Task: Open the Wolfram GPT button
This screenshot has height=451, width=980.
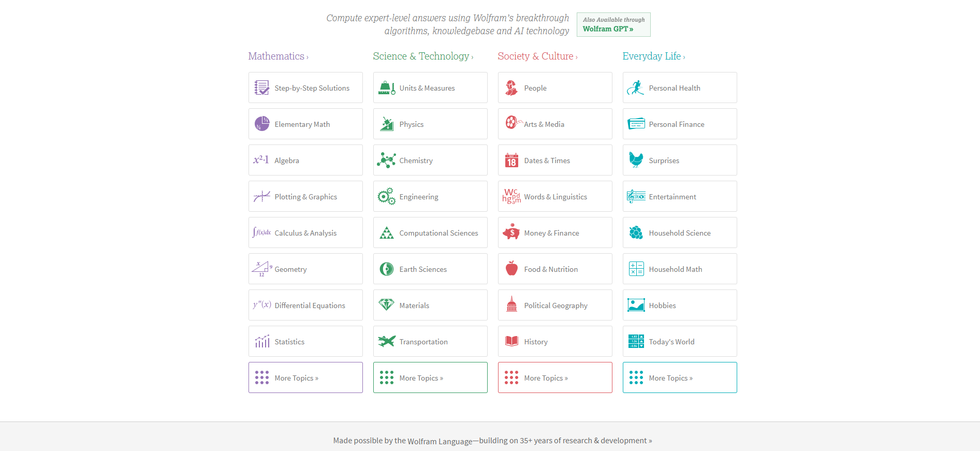Action: [613, 25]
